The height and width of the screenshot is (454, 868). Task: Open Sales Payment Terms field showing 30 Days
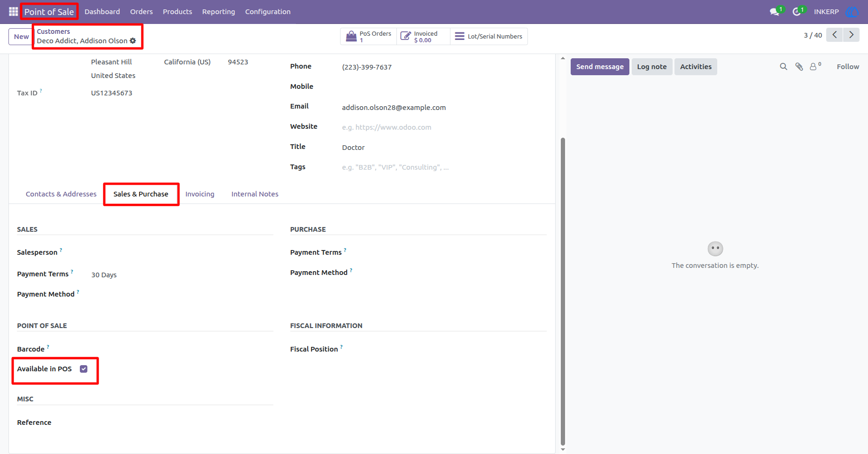click(x=182, y=275)
